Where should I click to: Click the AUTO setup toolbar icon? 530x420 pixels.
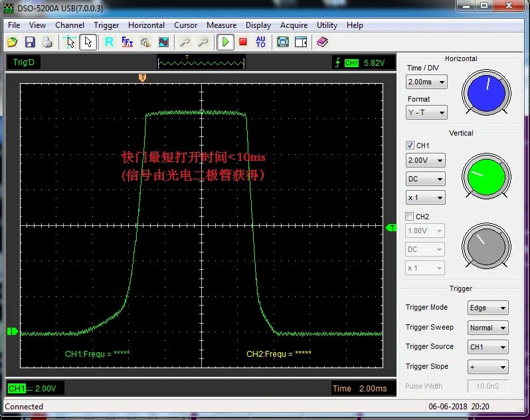click(260, 42)
